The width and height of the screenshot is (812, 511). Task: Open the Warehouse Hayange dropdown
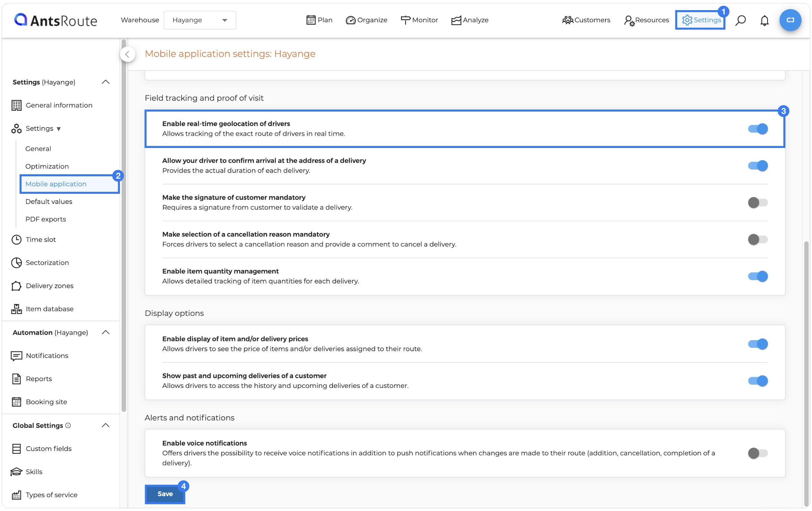pos(199,20)
